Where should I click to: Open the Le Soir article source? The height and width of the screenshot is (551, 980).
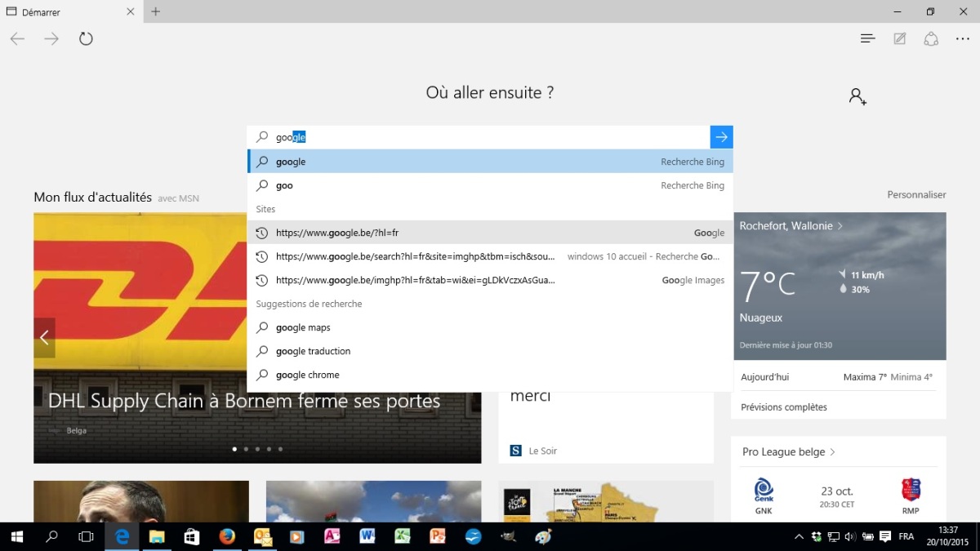[533, 451]
